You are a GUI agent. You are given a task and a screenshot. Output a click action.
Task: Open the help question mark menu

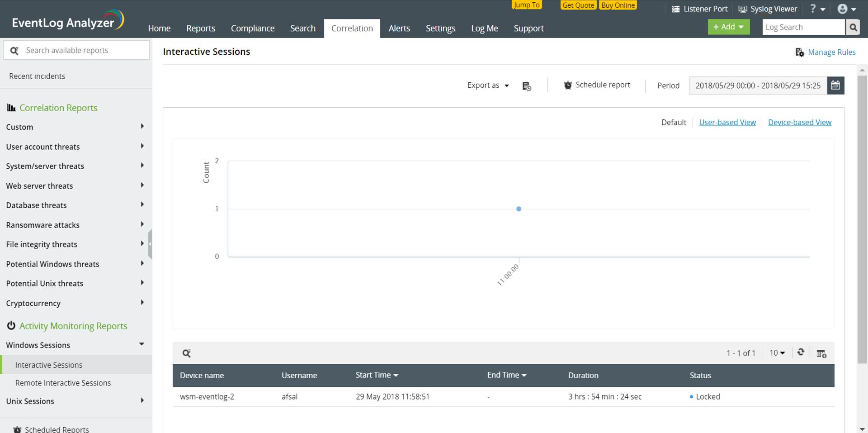point(817,9)
